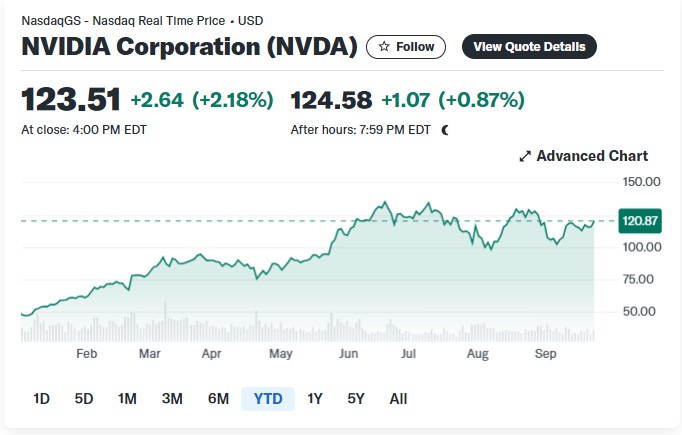Click the Jun marker on chart axis
The width and height of the screenshot is (682, 435).
pyautogui.click(x=348, y=354)
